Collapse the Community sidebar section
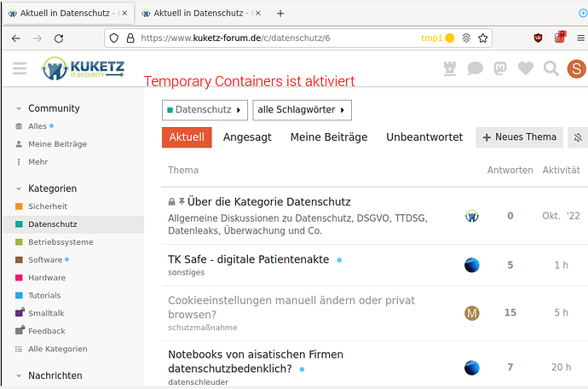Screen dimensions: 588x389 tap(19, 108)
